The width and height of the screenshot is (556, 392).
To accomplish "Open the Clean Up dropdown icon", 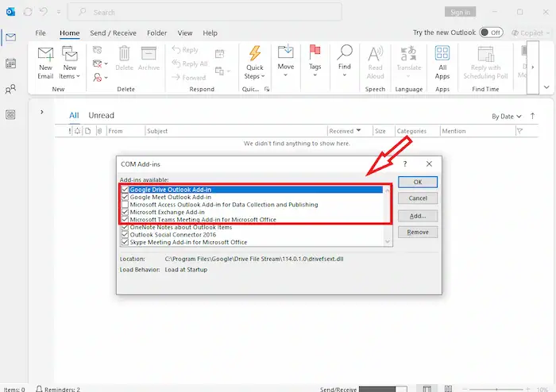I will click(100, 63).
